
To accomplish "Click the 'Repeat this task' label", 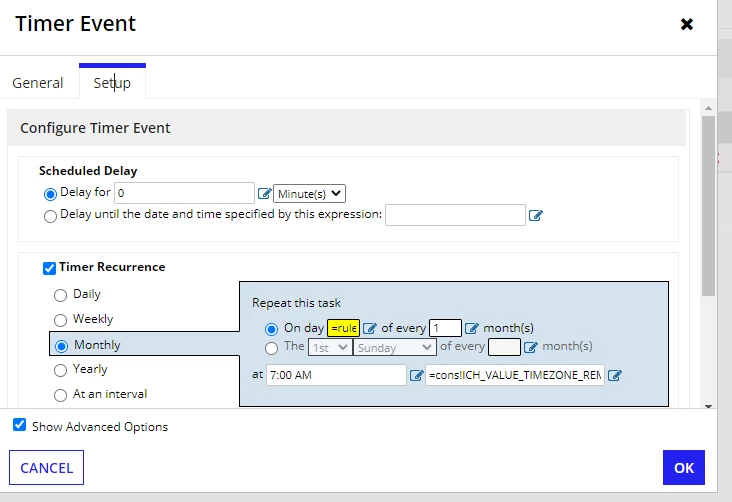I will (x=296, y=303).
